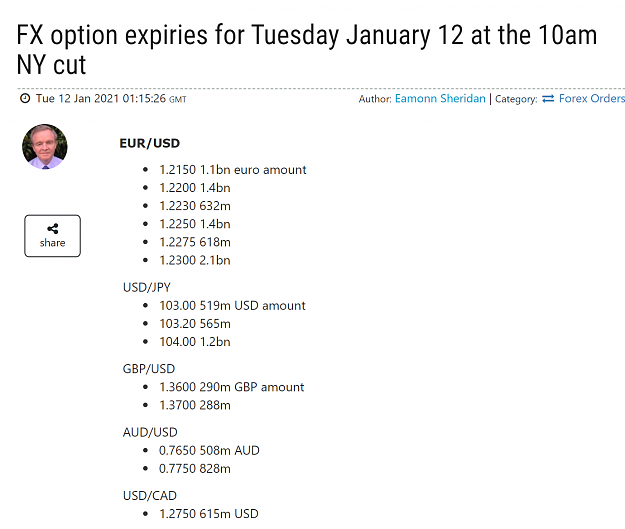Click the EUR/USD heading
Viewport: 625px width, 529px height.
[x=149, y=143]
